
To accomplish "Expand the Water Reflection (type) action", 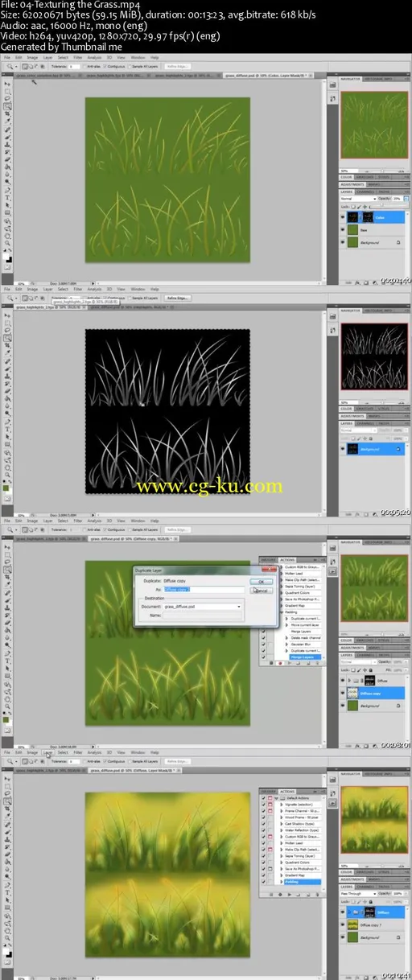I will 282,830.
